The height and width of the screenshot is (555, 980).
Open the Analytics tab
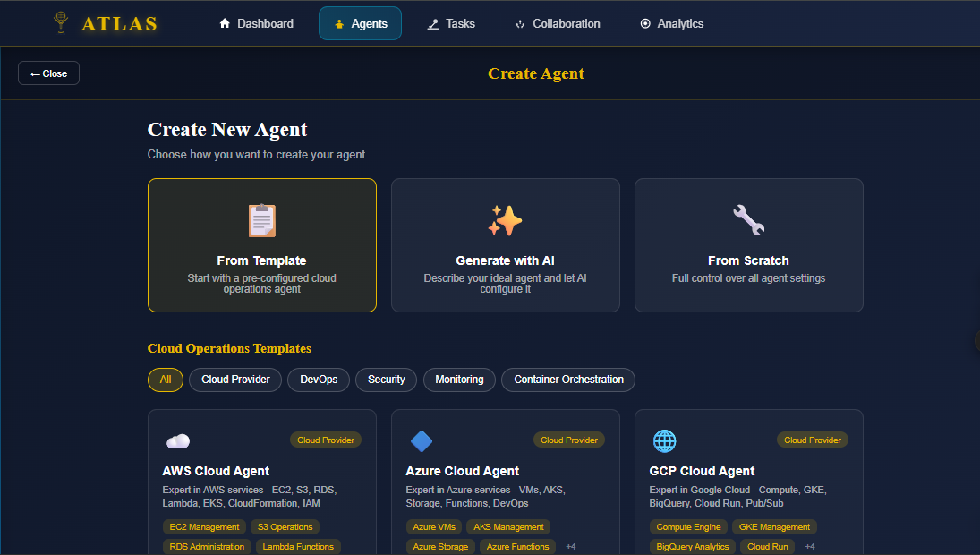(671, 24)
